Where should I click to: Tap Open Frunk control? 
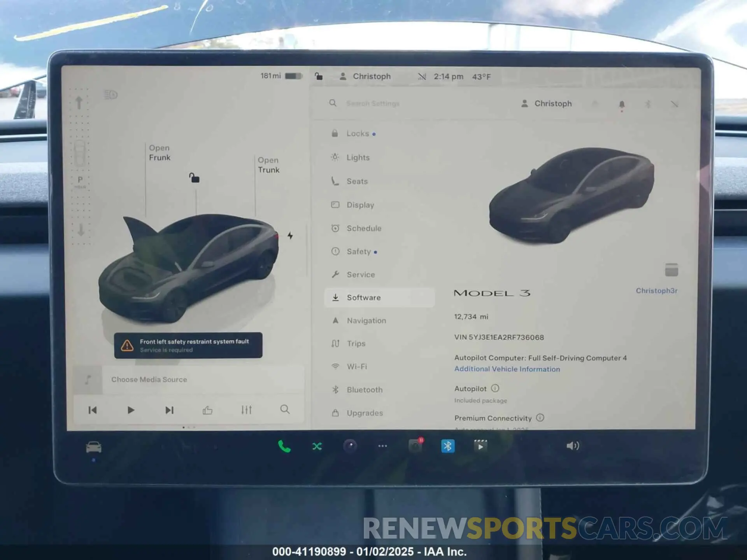point(160,153)
